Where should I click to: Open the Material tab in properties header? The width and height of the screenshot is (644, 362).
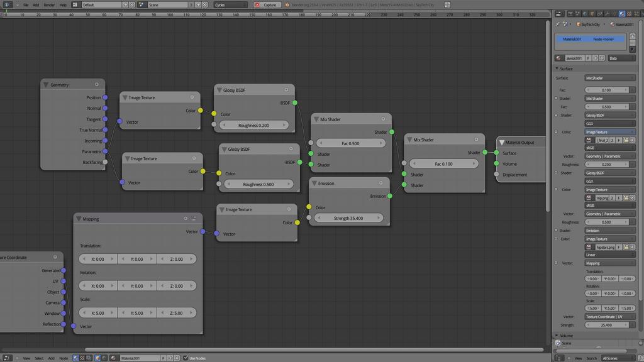(622, 14)
